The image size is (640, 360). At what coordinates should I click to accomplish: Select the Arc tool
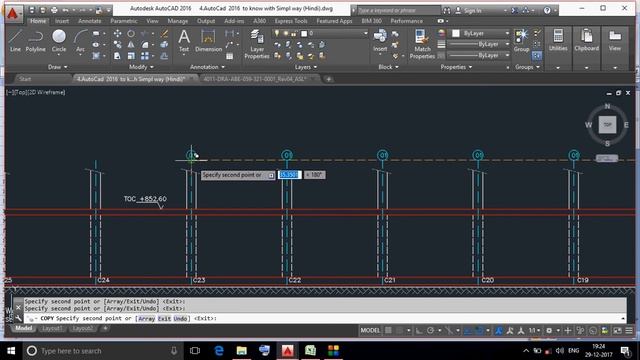(80, 41)
